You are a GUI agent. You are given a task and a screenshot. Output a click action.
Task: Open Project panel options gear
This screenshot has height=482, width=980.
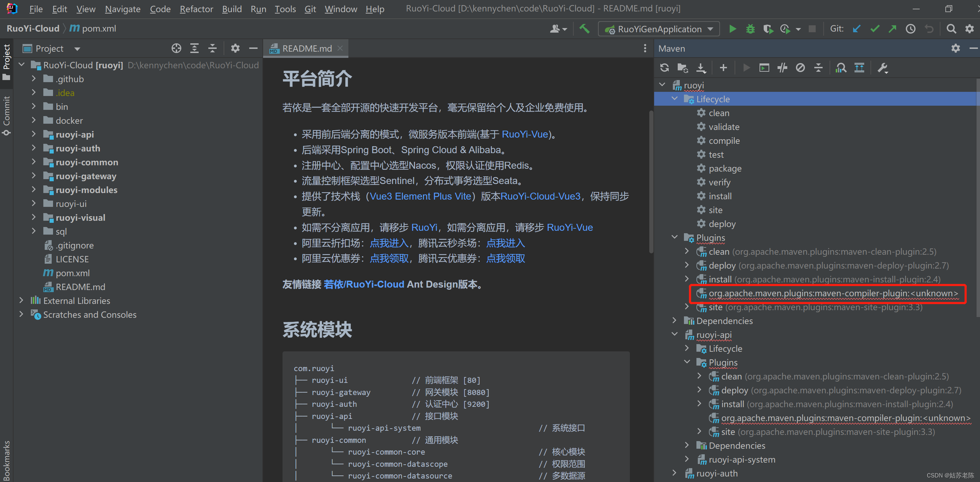pyautogui.click(x=235, y=48)
